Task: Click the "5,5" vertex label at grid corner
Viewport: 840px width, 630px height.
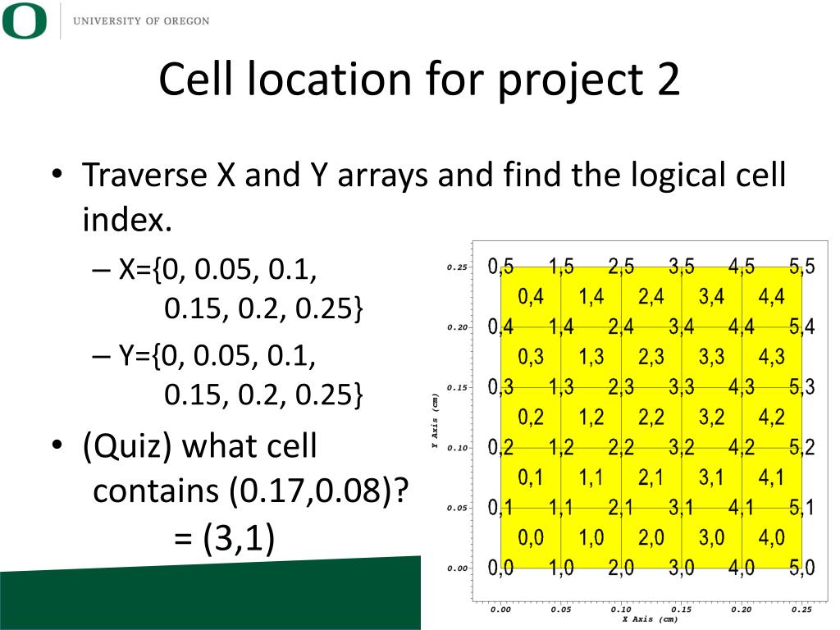Action: click(802, 267)
